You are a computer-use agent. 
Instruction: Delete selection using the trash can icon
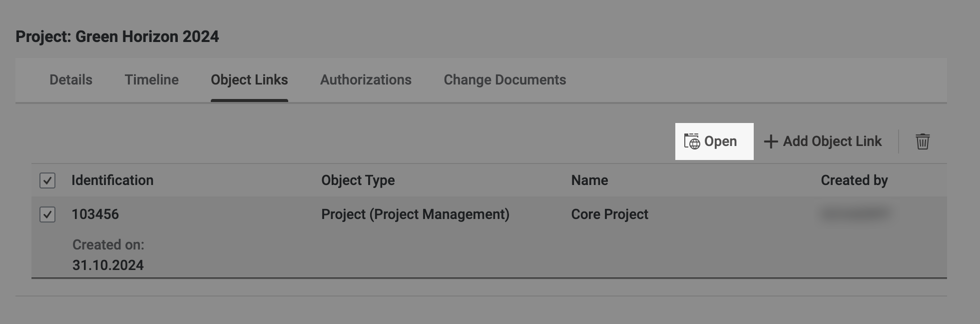(923, 141)
